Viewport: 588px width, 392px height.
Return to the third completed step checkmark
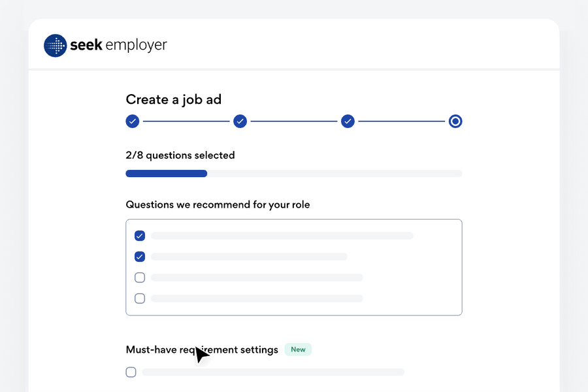click(348, 121)
